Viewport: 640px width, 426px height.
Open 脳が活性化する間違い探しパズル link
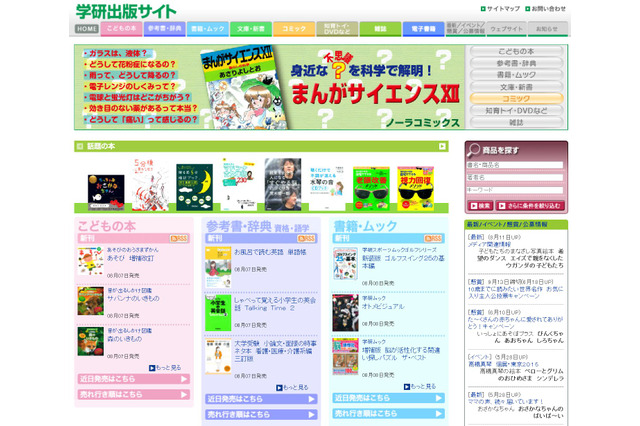click(x=401, y=354)
